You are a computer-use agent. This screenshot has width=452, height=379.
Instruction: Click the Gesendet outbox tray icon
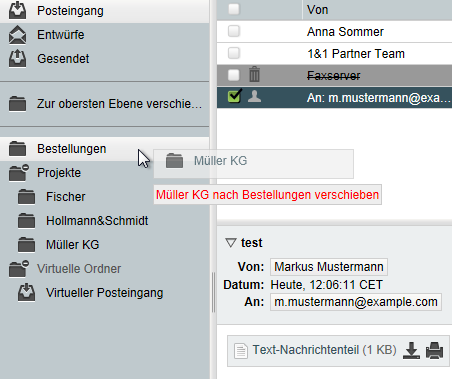click(x=17, y=59)
